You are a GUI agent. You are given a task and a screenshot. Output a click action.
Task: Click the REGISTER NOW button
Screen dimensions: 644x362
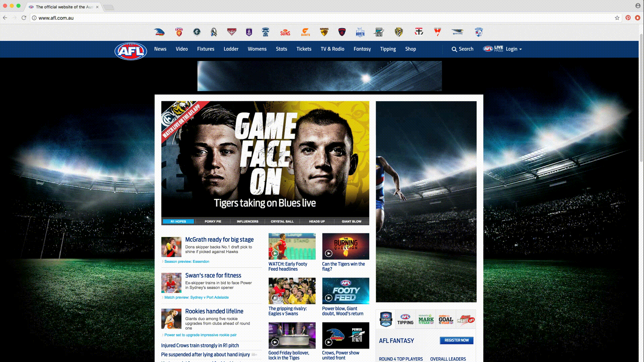pyautogui.click(x=457, y=340)
